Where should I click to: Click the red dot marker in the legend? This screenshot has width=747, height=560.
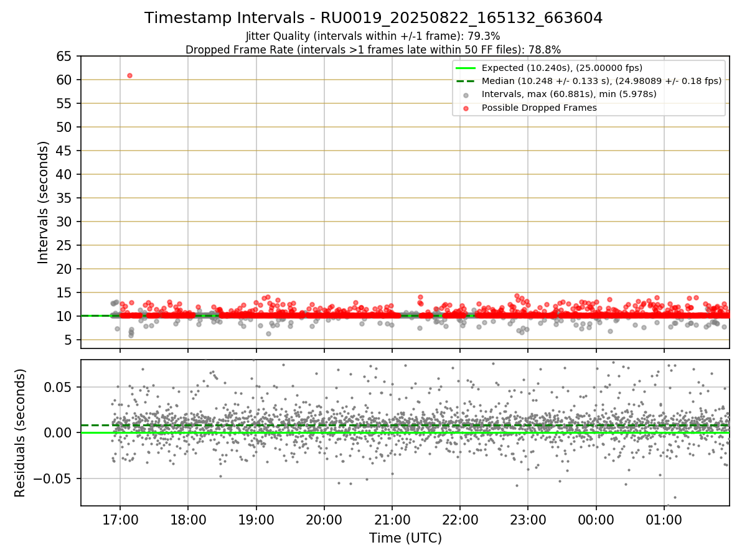(x=466, y=108)
